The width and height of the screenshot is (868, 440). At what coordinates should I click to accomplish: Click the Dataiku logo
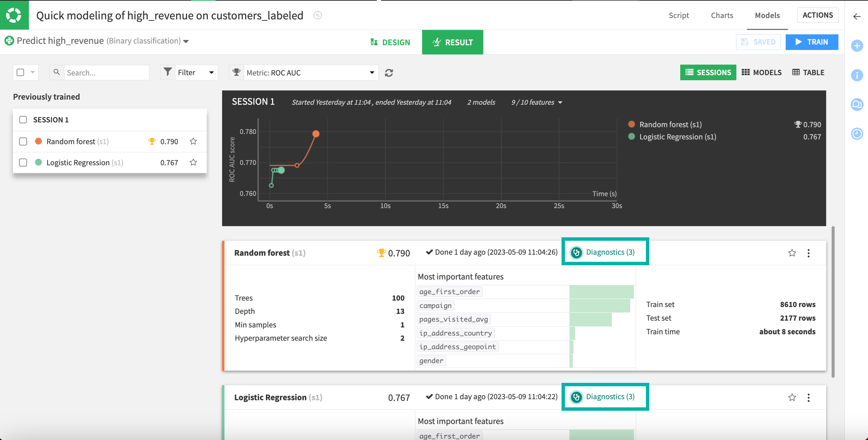pyautogui.click(x=14, y=15)
